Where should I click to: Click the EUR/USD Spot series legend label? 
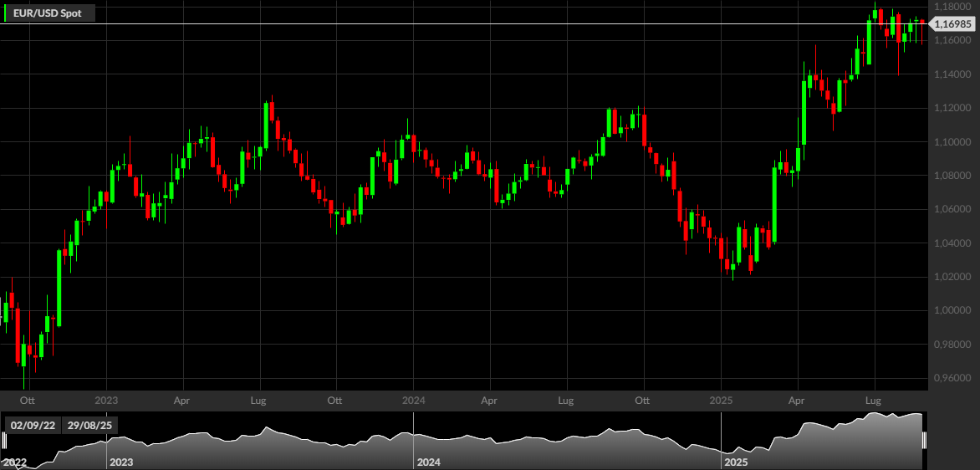tap(47, 13)
